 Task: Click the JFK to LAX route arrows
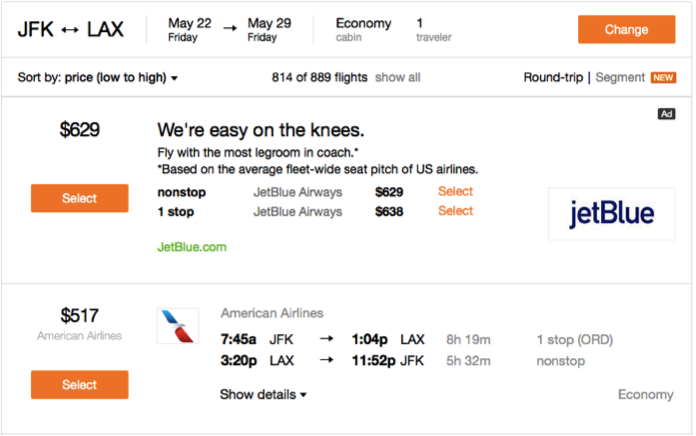(71, 30)
